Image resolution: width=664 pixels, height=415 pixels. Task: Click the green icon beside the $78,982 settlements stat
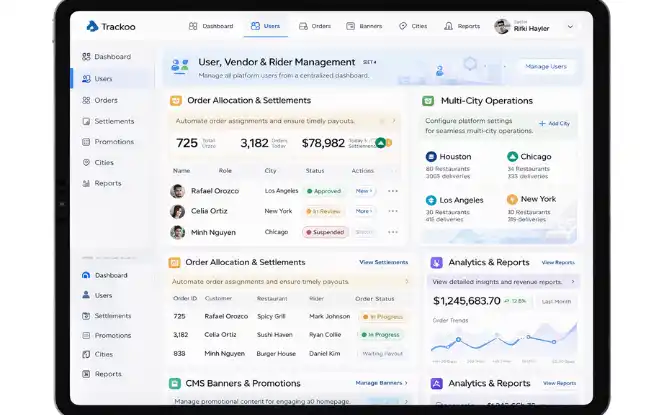381,143
